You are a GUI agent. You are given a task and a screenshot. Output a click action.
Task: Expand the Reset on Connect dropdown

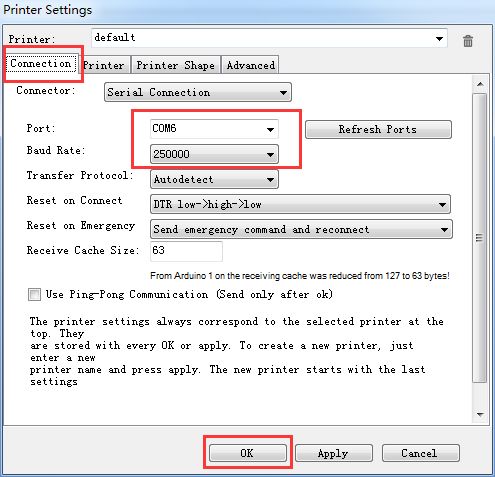300,204
